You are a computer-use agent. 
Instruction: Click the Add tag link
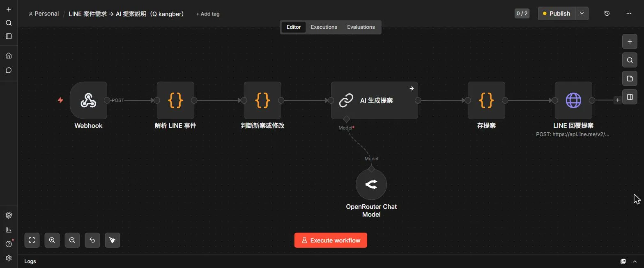tap(208, 14)
